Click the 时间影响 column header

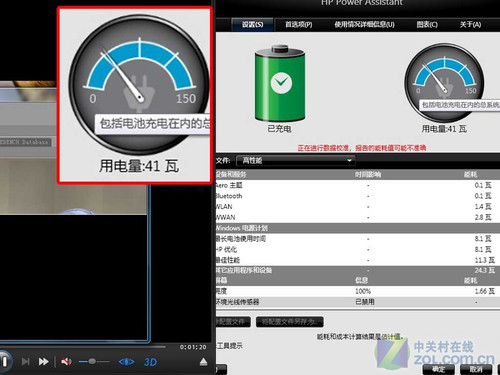[x=368, y=174]
